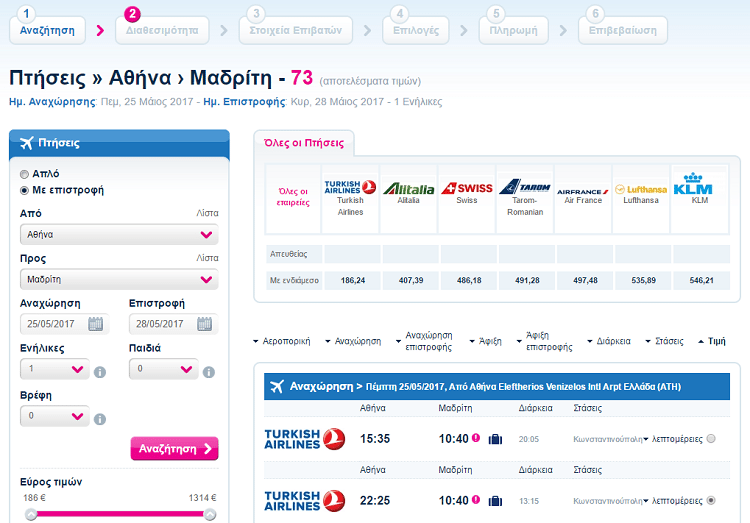Sort results by Άφιξη επιστροφής
The height and width of the screenshot is (523, 750).
tap(545, 341)
